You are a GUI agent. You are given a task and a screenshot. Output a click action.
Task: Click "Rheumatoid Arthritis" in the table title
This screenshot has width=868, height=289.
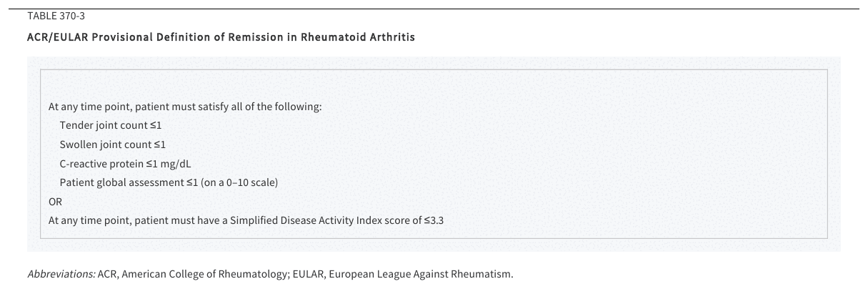pos(356,37)
